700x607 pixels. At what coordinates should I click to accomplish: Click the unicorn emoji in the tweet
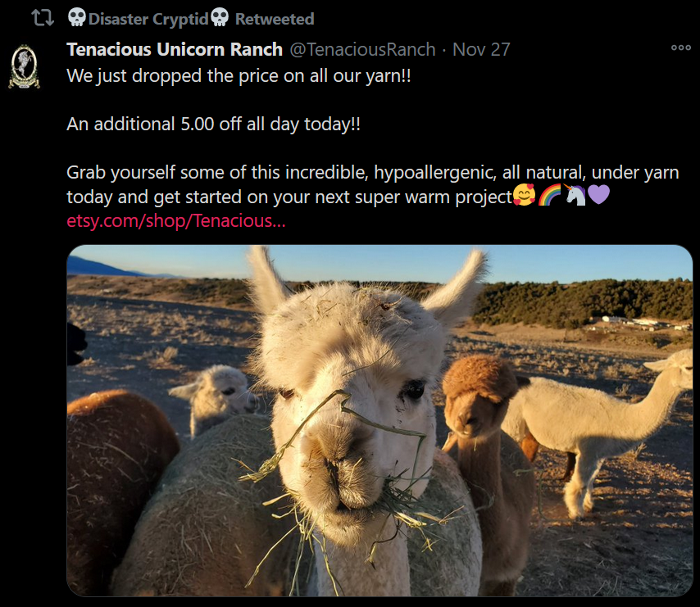click(575, 195)
